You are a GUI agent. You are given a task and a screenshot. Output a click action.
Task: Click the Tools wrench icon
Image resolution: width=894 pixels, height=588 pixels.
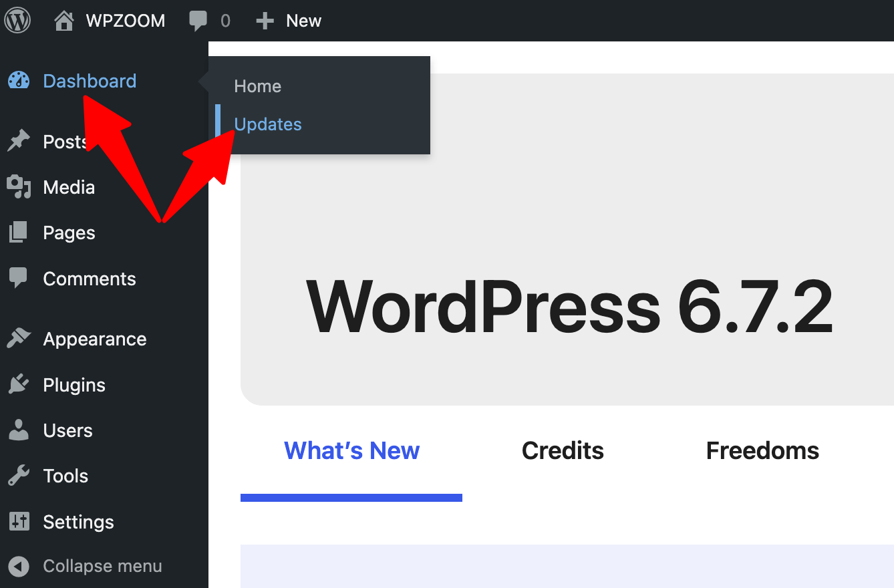click(x=17, y=475)
